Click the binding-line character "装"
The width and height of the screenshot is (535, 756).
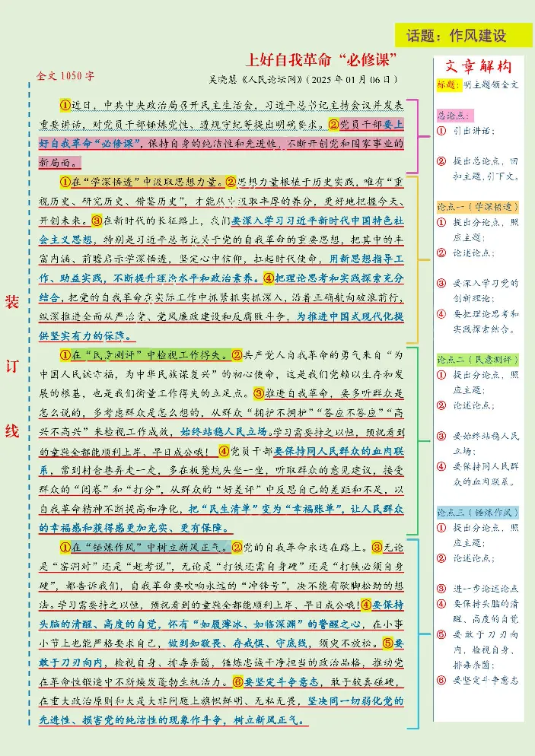tap(12, 302)
